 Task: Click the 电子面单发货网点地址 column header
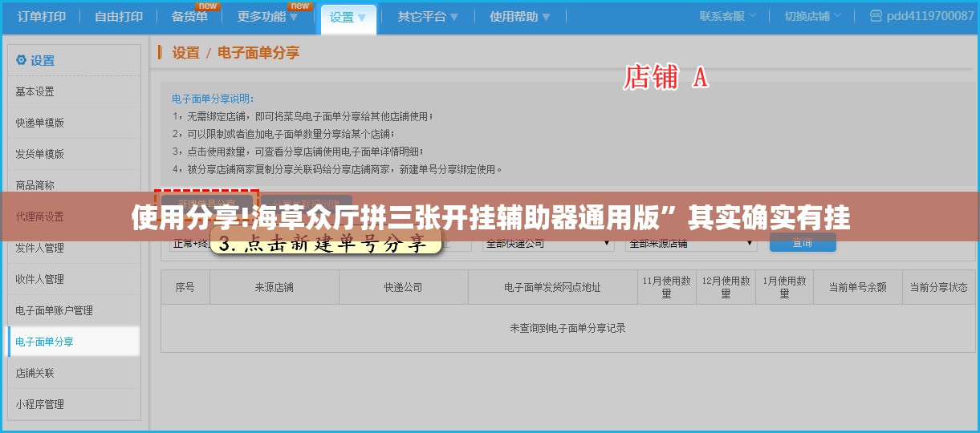pyautogui.click(x=552, y=287)
